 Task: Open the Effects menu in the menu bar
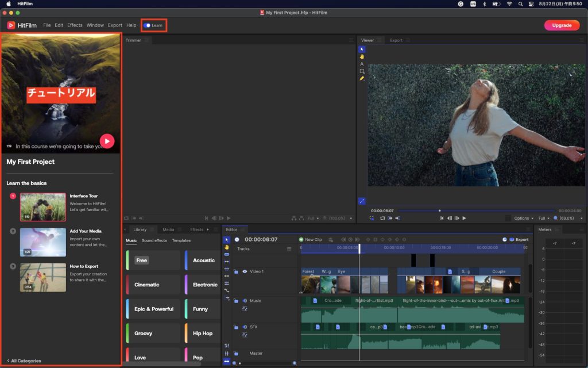(x=75, y=25)
